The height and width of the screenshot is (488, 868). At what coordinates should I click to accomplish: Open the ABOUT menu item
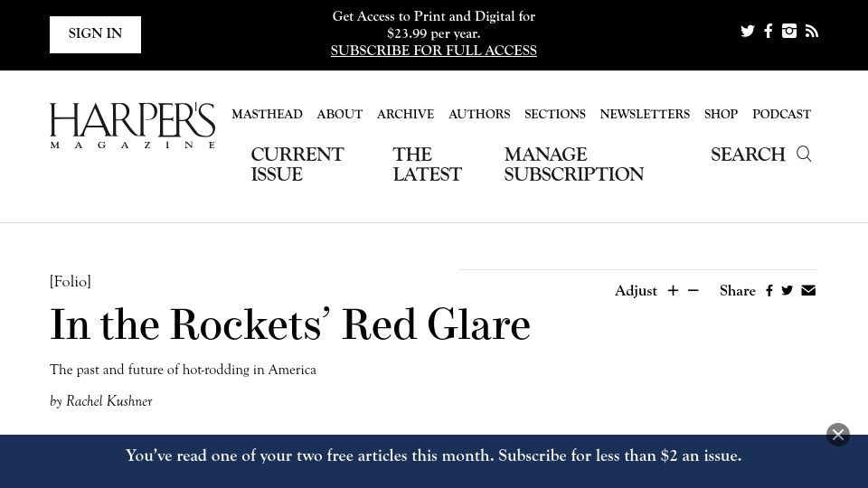[339, 114]
